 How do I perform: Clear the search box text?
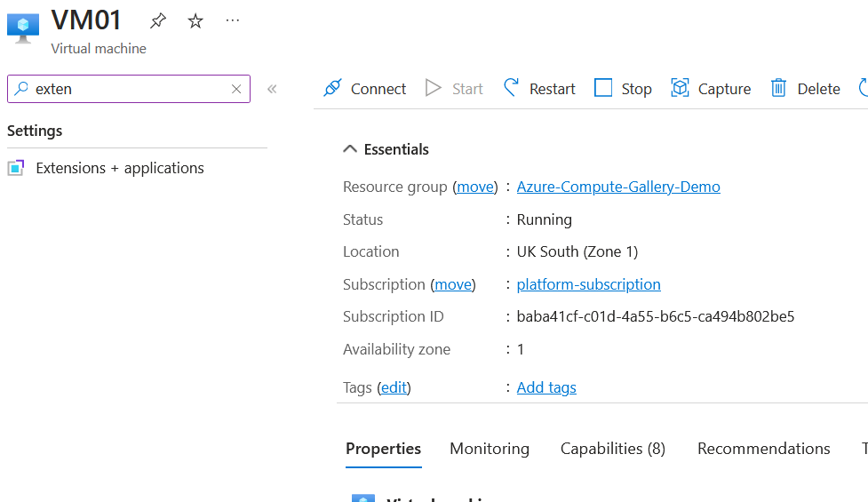coord(236,89)
